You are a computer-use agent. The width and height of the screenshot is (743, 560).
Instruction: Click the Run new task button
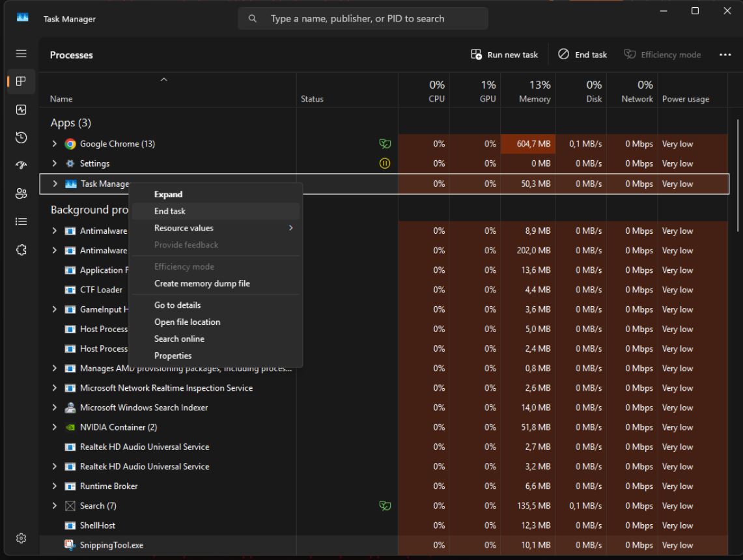pos(505,55)
